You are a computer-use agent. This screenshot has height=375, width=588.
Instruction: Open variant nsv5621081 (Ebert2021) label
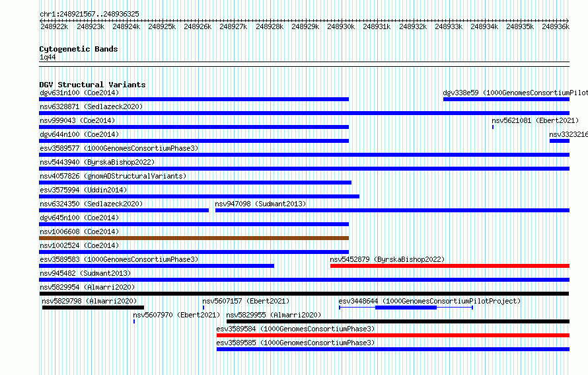click(535, 120)
